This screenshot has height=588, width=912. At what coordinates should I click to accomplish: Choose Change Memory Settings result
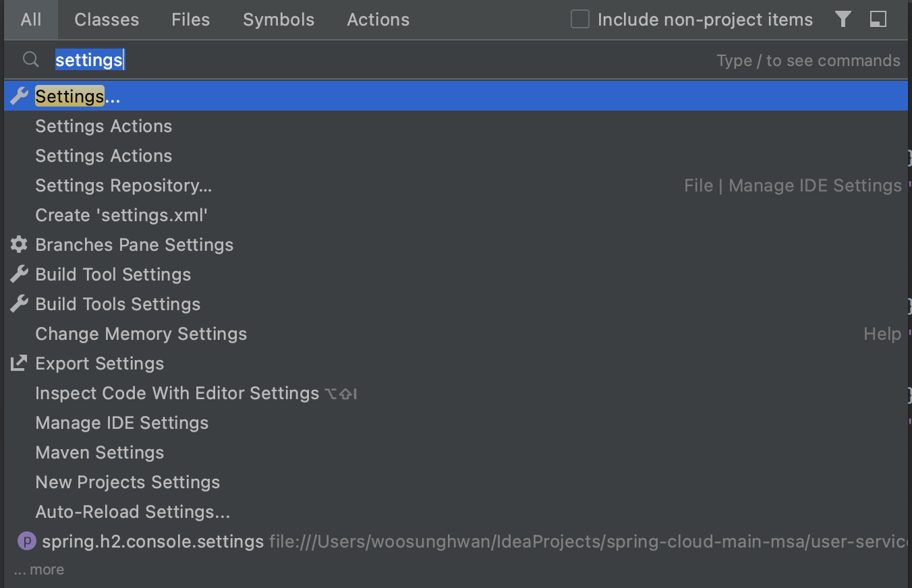[141, 334]
